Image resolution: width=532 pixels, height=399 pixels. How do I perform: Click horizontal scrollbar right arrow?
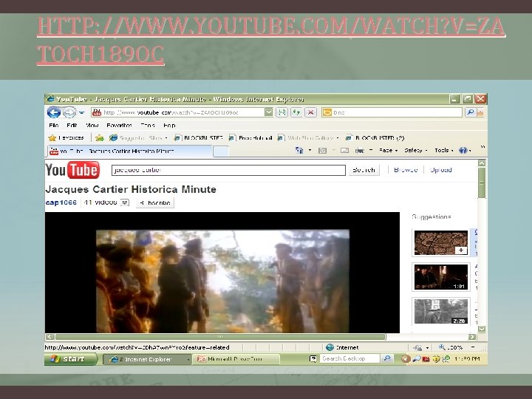pos(471,337)
